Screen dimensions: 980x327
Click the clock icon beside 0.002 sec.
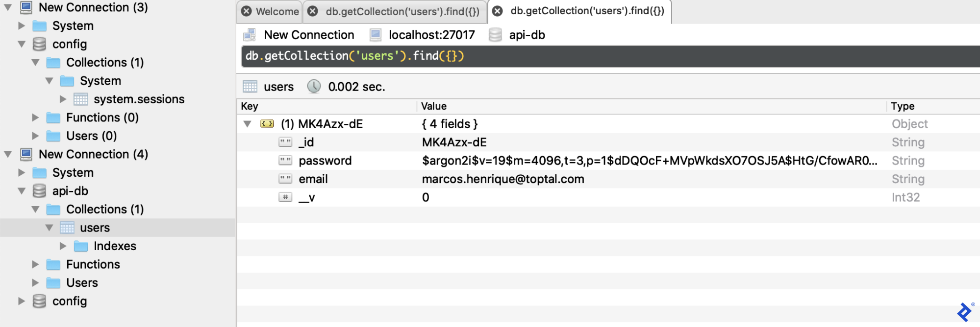[x=314, y=86]
